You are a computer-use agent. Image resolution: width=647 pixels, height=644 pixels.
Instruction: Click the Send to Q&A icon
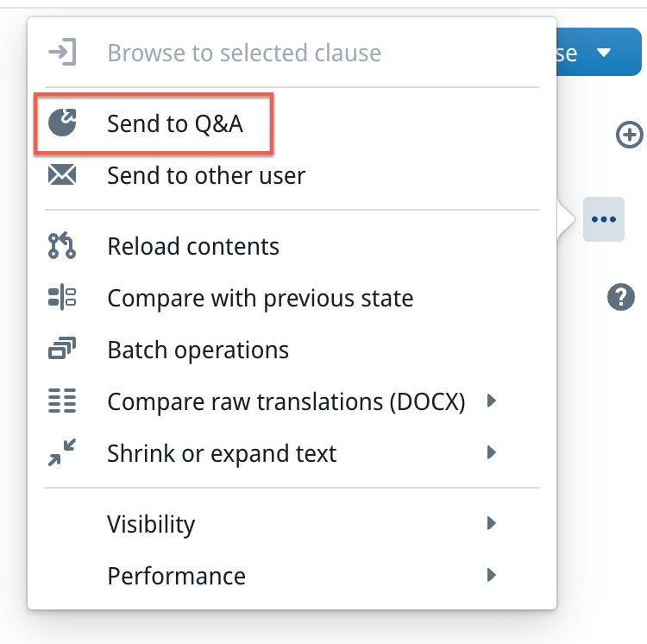pyautogui.click(x=62, y=123)
